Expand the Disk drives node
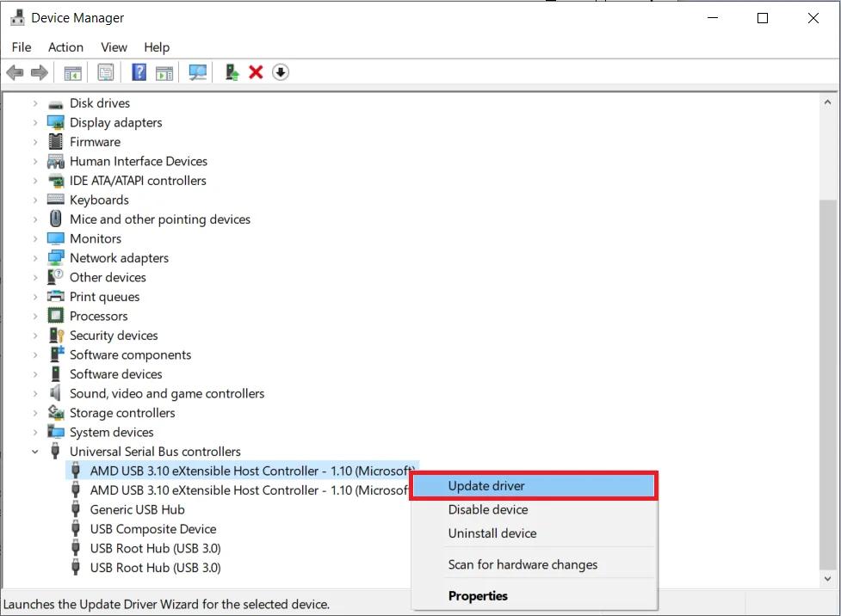841x616 pixels. tap(35, 103)
